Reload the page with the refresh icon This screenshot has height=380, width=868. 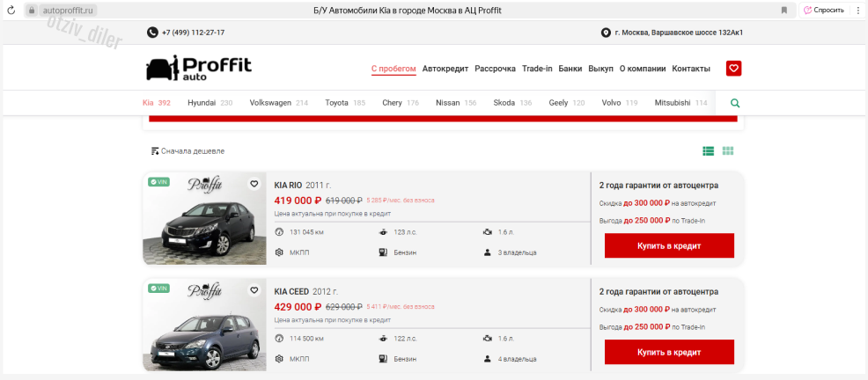point(11,10)
